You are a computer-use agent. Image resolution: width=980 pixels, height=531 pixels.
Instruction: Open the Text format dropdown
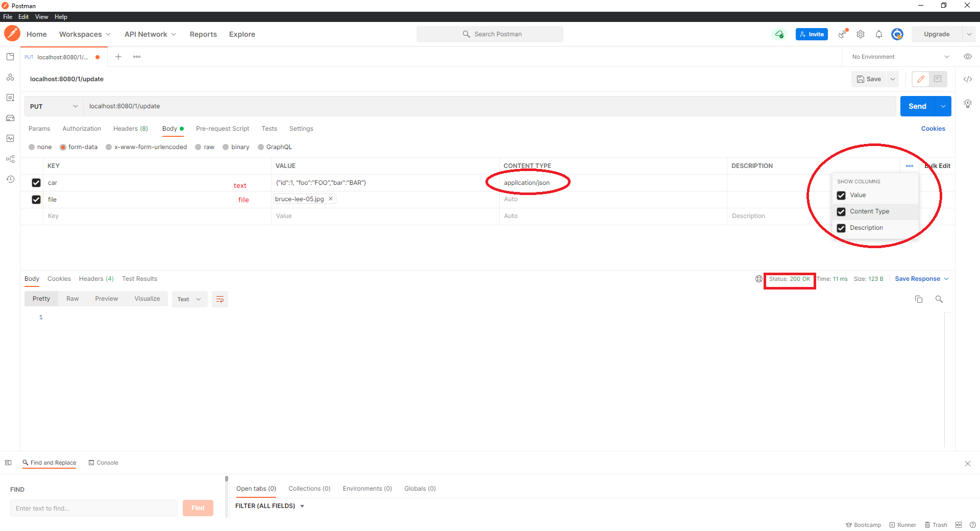(x=189, y=299)
